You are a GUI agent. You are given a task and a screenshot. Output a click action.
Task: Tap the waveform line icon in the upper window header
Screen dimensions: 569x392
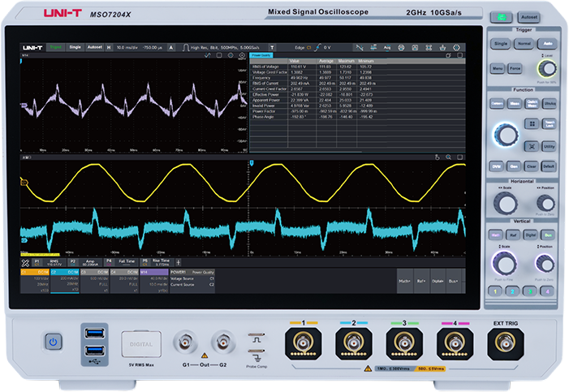[x=207, y=55]
